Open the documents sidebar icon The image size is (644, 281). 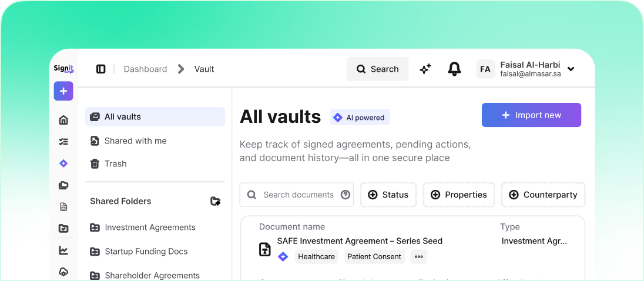pos(63,207)
